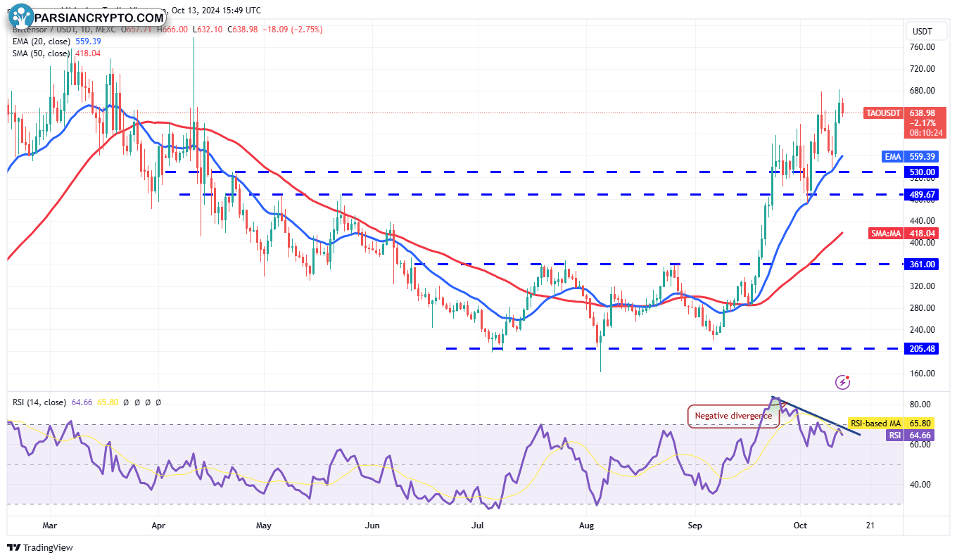Click the 361.00 level label on axis
Viewport: 957px width, 560px height.
coord(923,265)
